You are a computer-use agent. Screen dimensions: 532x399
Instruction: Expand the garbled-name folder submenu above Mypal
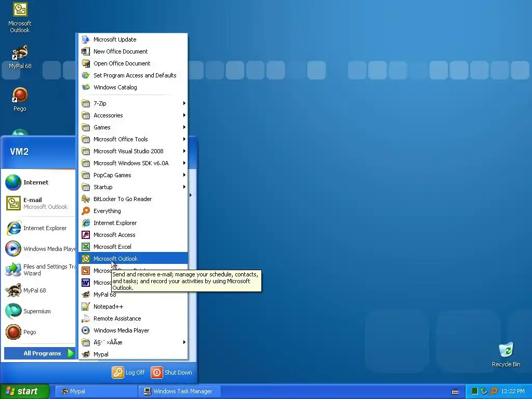coord(133,342)
